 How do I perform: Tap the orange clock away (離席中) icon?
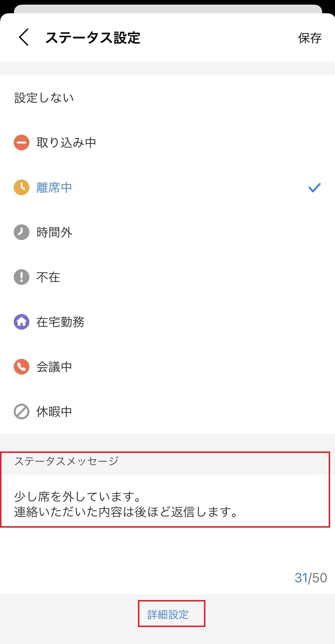coord(22,187)
